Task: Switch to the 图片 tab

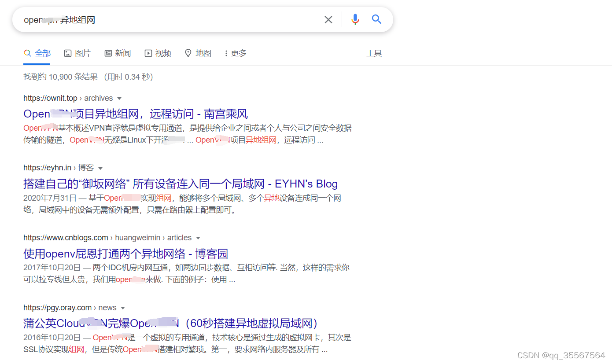Action: click(x=77, y=53)
